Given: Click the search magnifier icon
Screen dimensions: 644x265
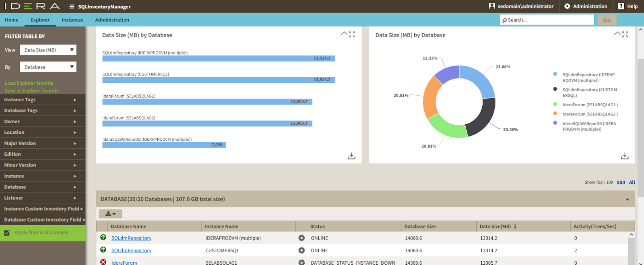Looking at the screenshot, I should click(x=505, y=20).
